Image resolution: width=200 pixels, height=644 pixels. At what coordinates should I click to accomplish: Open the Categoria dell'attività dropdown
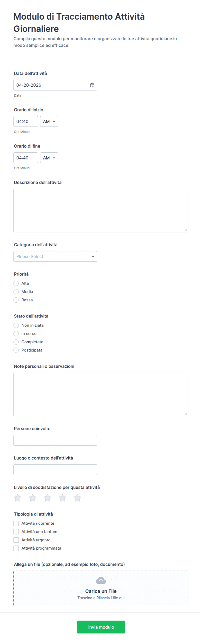pyautogui.click(x=55, y=256)
